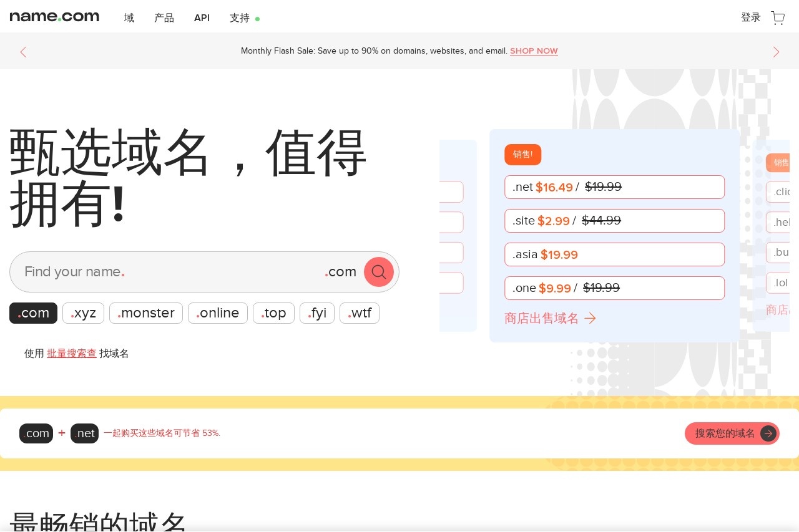Click the name.com logo

(x=54, y=16)
